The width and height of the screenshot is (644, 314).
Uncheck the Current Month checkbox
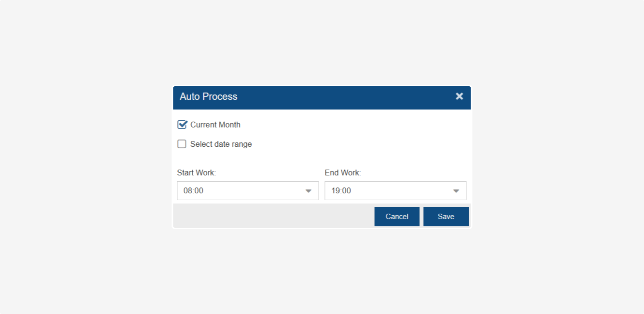182,125
